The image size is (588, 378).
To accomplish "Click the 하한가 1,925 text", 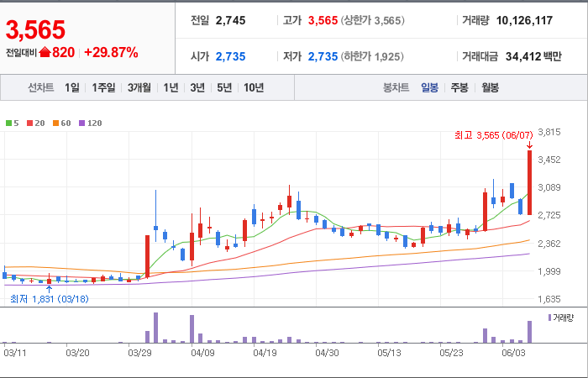I will coord(372,56).
